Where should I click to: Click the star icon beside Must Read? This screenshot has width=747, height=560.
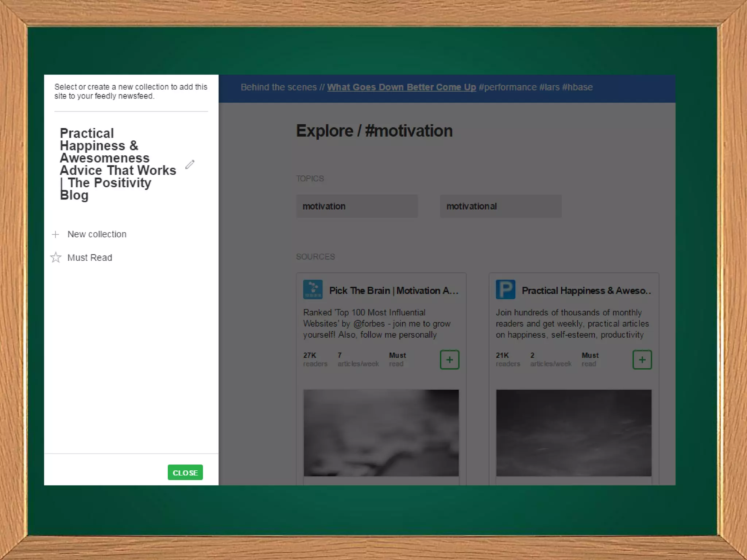(x=56, y=257)
